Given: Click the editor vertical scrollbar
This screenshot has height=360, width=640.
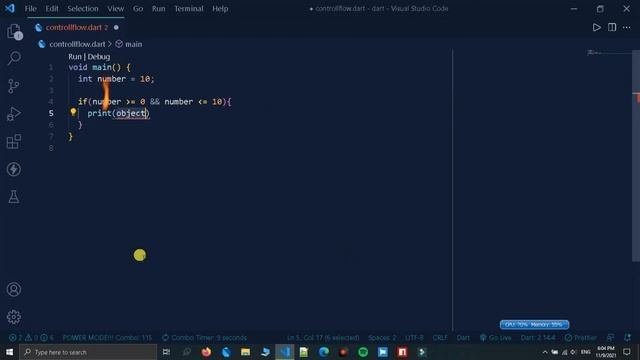Looking at the screenshot, I should 636,155.
